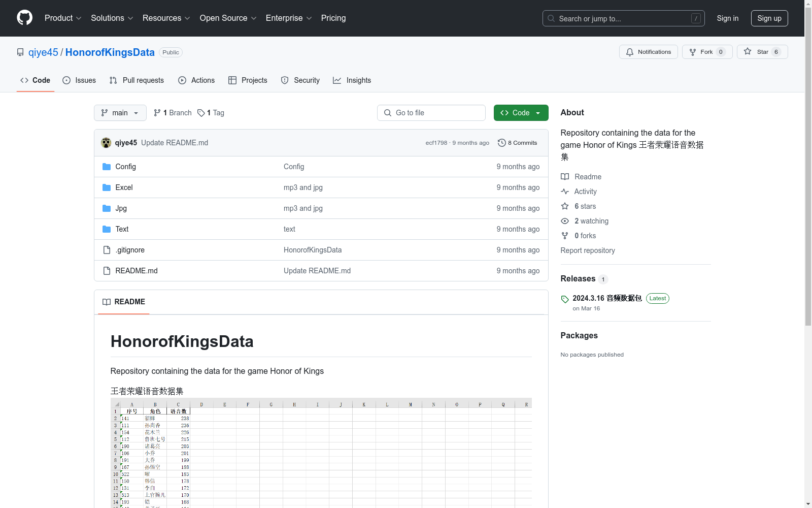Click the forks icon in About sidebar

(x=565, y=236)
